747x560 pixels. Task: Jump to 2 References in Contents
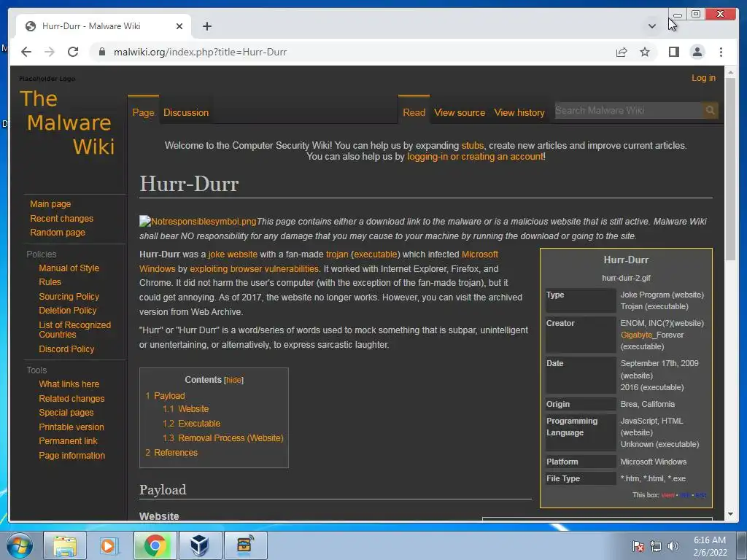tap(171, 453)
